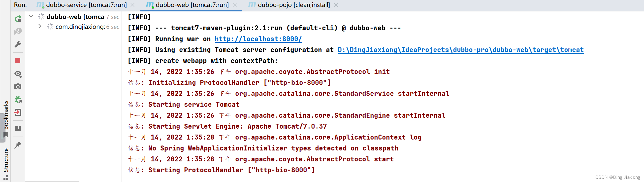
Task: Click 'Initializing ProtocolHandler' log line
Action: click(229, 83)
